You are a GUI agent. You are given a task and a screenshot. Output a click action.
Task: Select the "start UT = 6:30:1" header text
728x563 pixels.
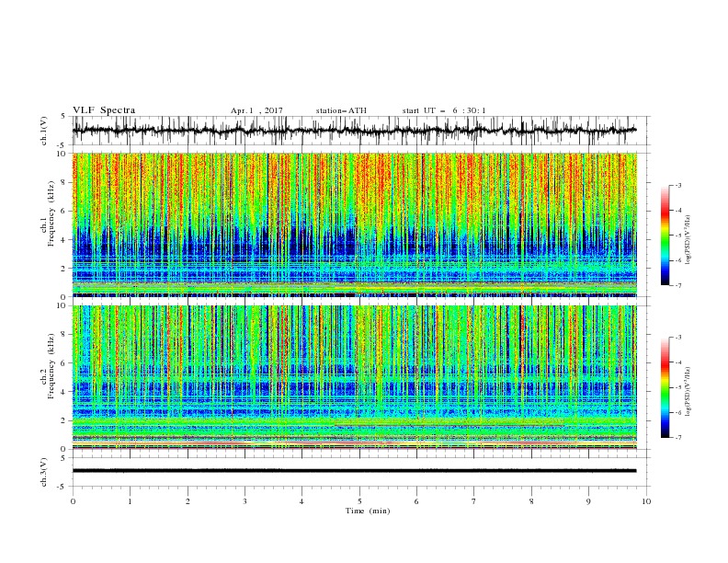coord(444,110)
